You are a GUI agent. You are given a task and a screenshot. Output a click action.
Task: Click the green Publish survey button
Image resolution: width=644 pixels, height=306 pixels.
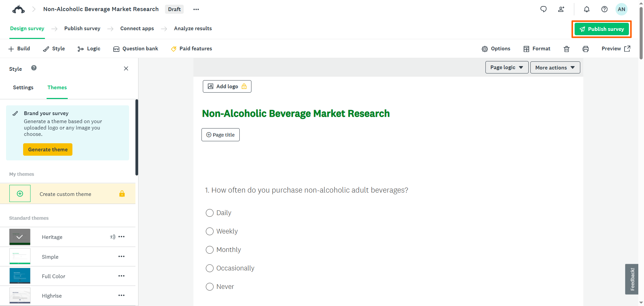pyautogui.click(x=602, y=29)
